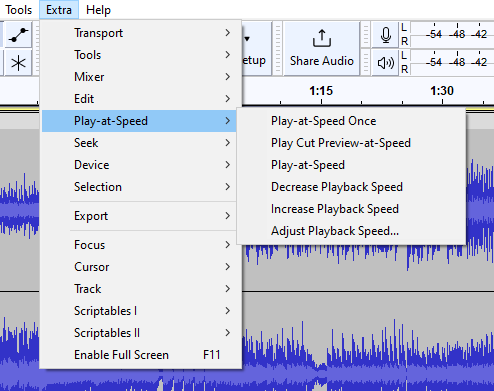Screen dimensions: 494x391
Task: Close the Extra menu from menu bar
Action: point(59,10)
